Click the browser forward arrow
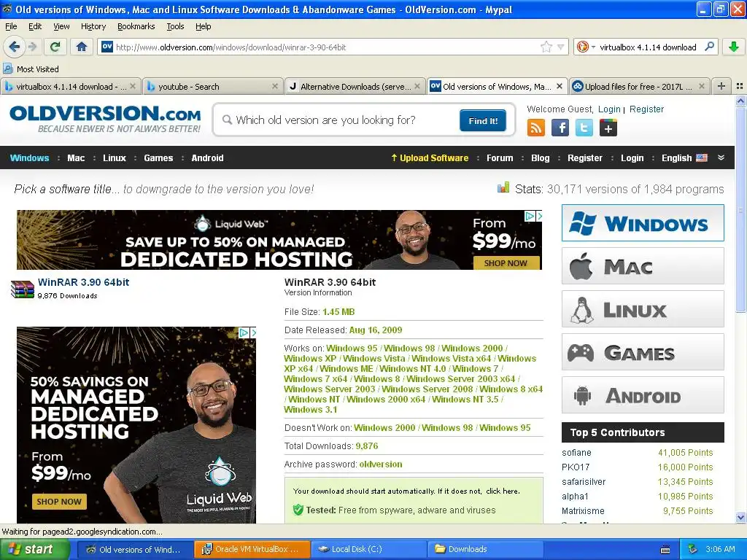The image size is (747, 560). pyautogui.click(x=32, y=47)
